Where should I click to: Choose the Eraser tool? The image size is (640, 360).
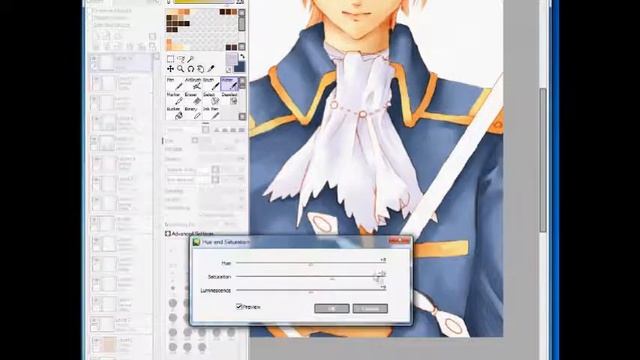click(193, 98)
